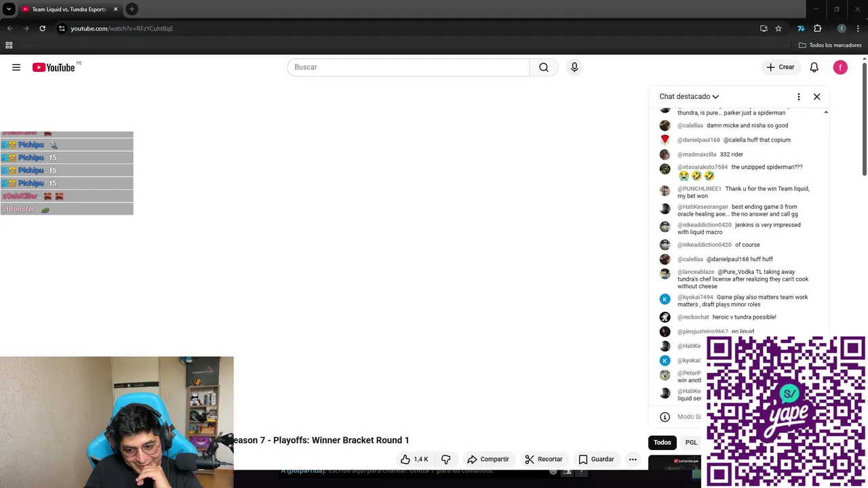Viewport: 868px width, 488px height.
Task: Click username @PUNCHLINEE1 in chat
Action: [x=699, y=188]
